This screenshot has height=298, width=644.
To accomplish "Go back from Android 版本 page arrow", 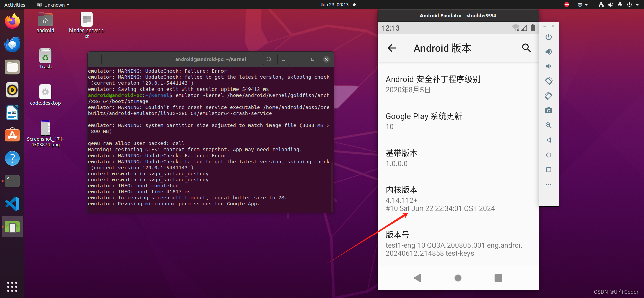I will pyautogui.click(x=392, y=48).
